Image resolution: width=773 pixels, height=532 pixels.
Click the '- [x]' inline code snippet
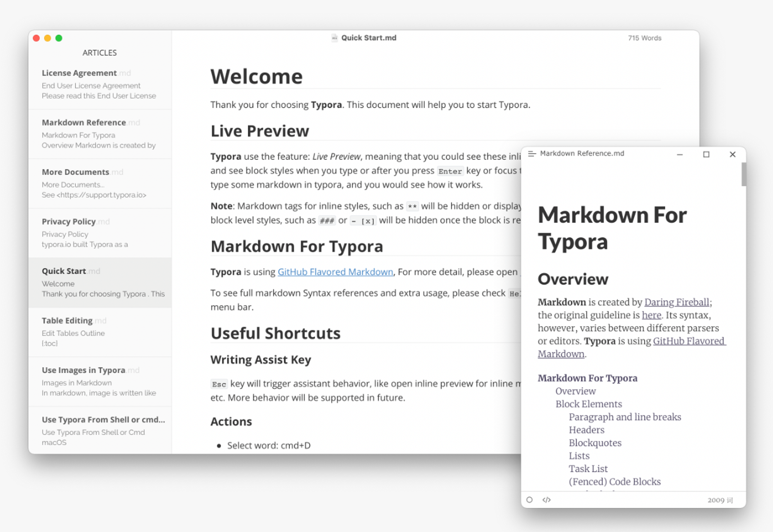[x=363, y=221]
